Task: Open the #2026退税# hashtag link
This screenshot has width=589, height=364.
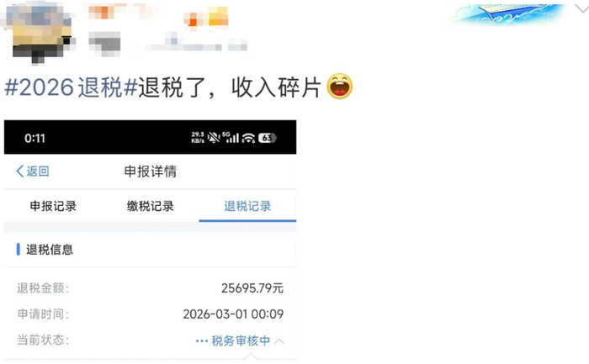Action: 72,87
